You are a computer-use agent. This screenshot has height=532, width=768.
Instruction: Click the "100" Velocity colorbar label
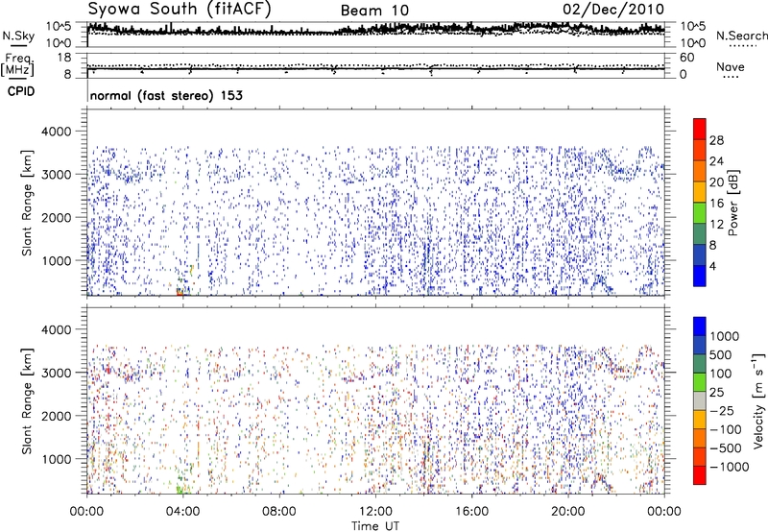[x=722, y=374]
